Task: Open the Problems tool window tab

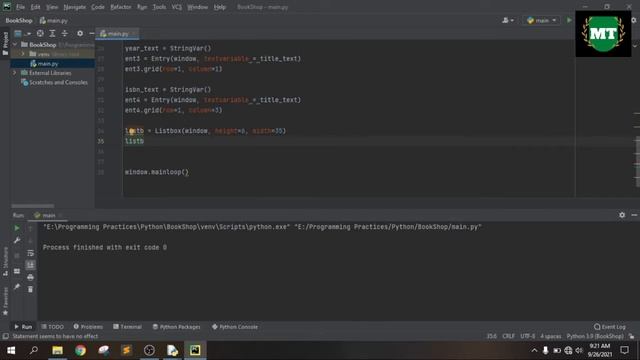Action: [x=88, y=327]
